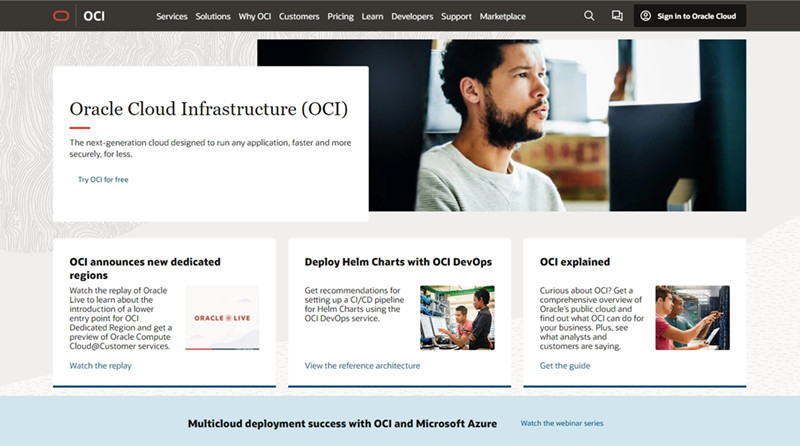Click Sign in to Oracle Cloud button
This screenshot has height=446, width=800.
tap(690, 16)
